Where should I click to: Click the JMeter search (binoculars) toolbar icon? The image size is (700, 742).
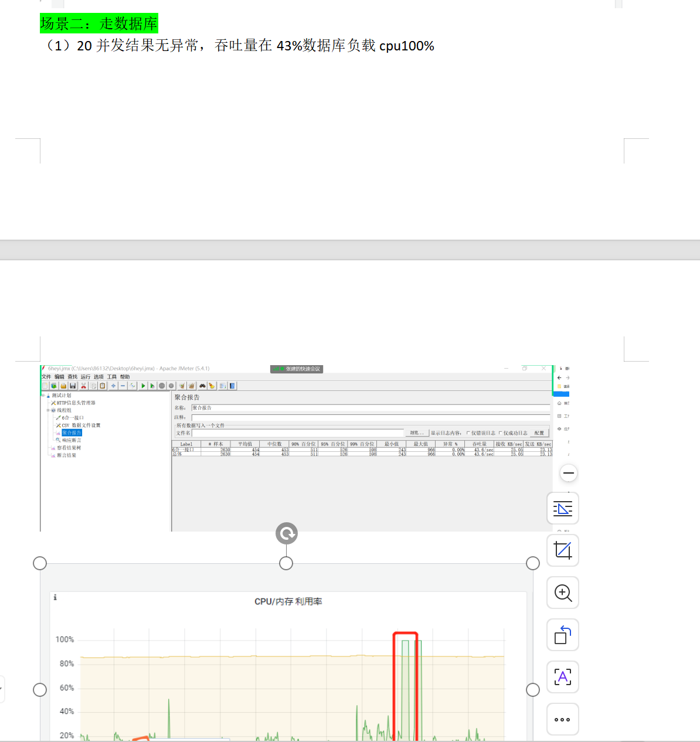point(202,386)
